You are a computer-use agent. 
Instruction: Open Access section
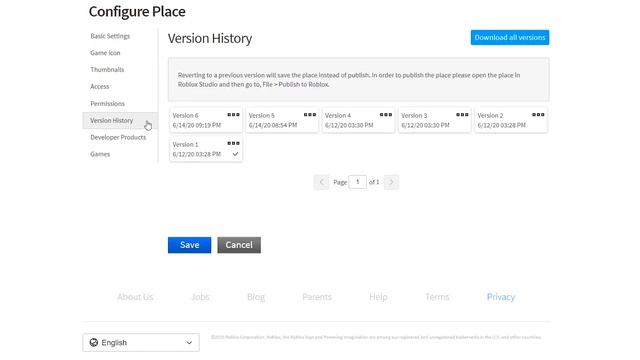[100, 87]
